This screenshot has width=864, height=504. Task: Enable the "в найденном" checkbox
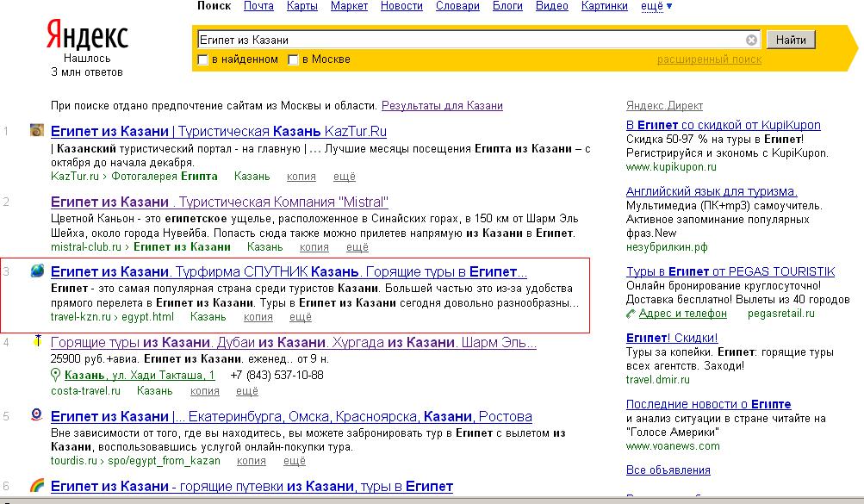203,60
